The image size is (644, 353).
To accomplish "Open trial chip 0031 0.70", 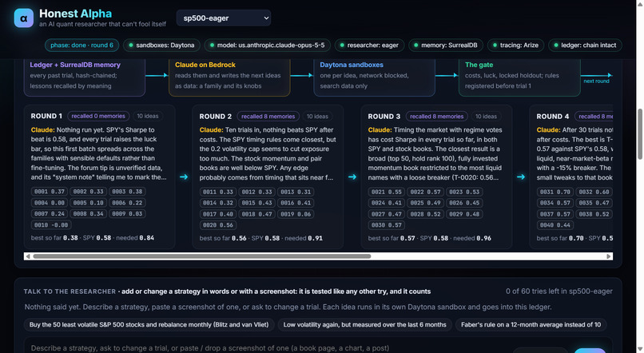I will click(x=555, y=192).
